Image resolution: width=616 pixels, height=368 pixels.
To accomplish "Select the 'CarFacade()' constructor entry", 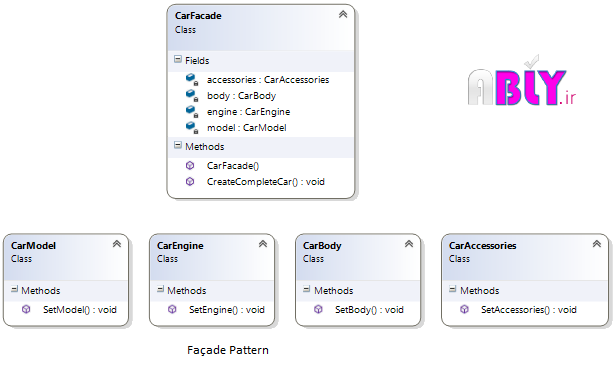I will (233, 166).
